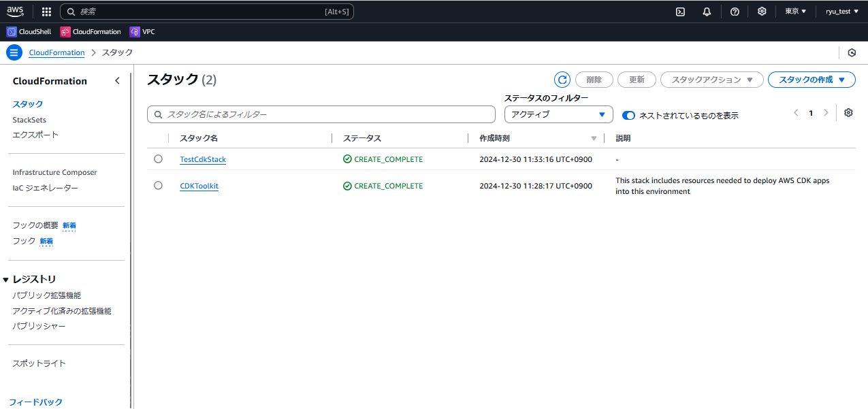Screen dimensions: 868x409
Task: Click the AWS logo to go home
Action: (x=15, y=11)
